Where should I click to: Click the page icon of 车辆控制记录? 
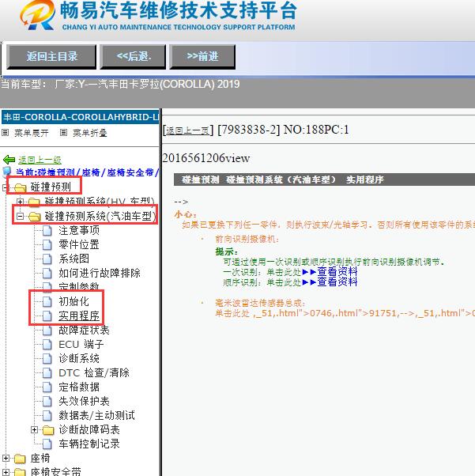47,444
